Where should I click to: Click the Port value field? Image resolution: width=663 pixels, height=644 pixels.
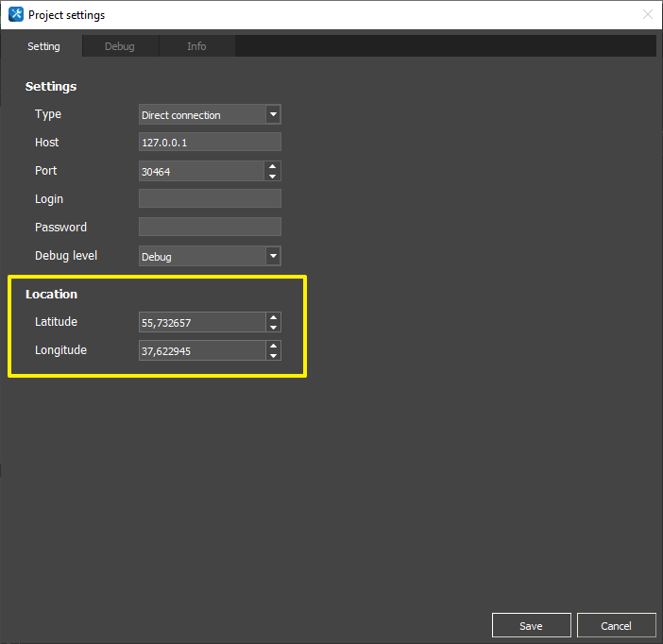pos(202,171)
